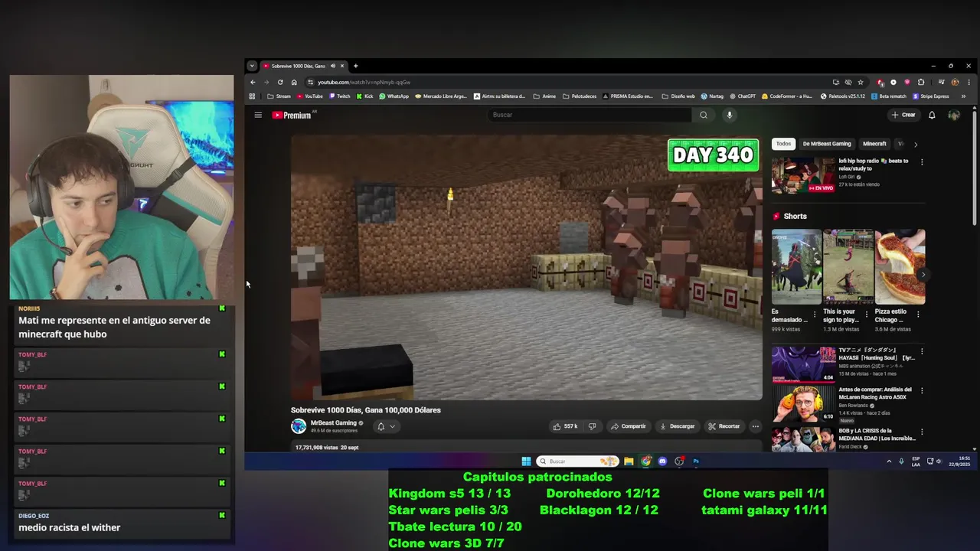Toggle notification bell for MrBeast Gaming
The height and width of the screenshot is (551, 980).
pos(386,426)
